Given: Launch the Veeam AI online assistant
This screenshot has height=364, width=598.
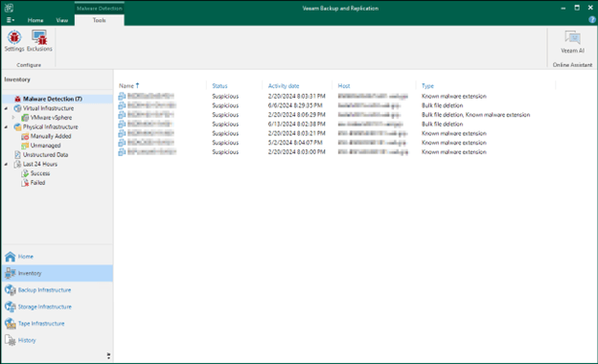Looking at the screenshot, I should [572, 42].
